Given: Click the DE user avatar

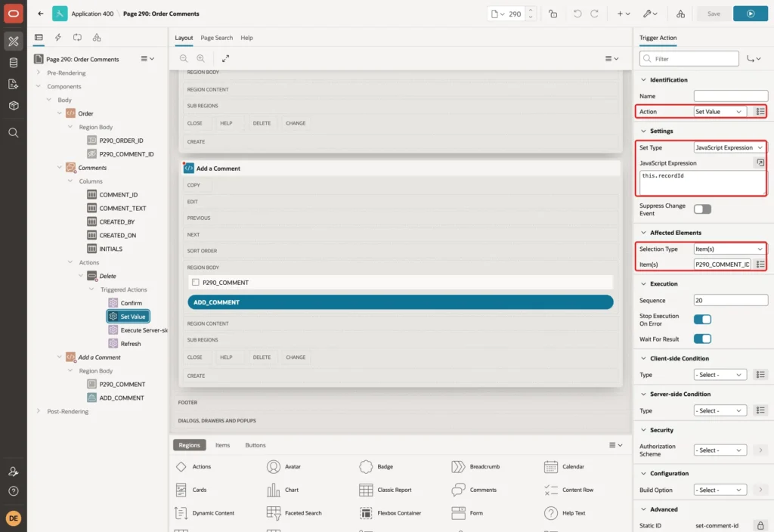Looking at the screenshot, I should (x=14, y=518).
